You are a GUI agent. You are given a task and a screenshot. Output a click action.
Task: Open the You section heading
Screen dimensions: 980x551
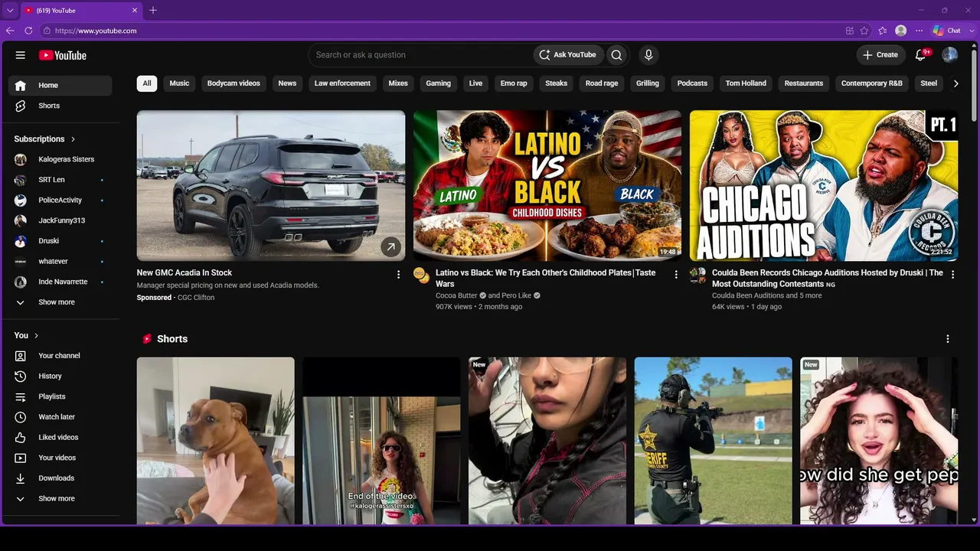click(26, 335)
